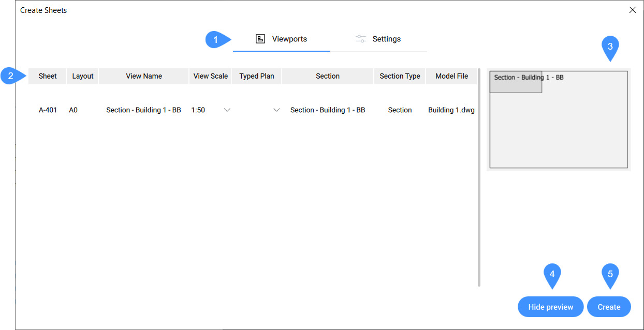Open the View Scale 1:50 dropdown
Viewport: 644px width, 330px height.
(226, 110)
